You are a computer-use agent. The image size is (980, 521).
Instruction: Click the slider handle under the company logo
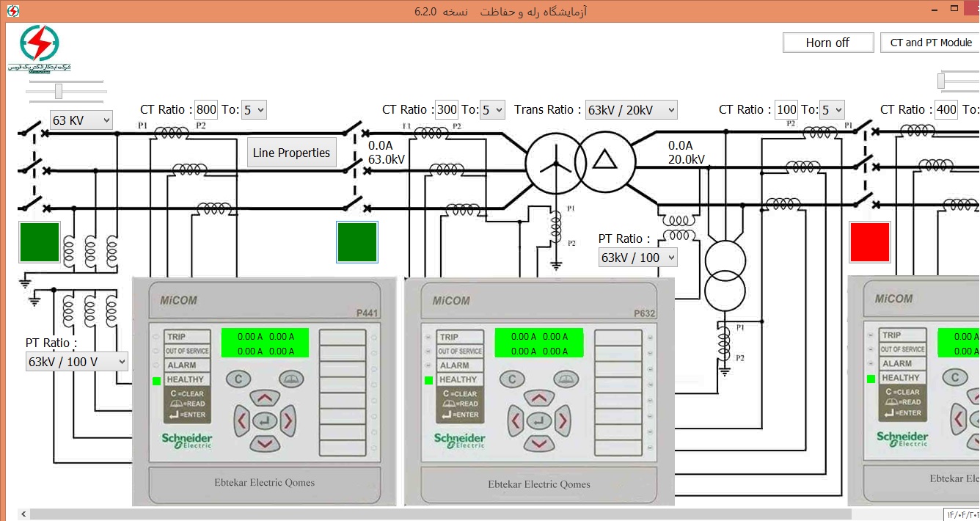coord(59,91)
